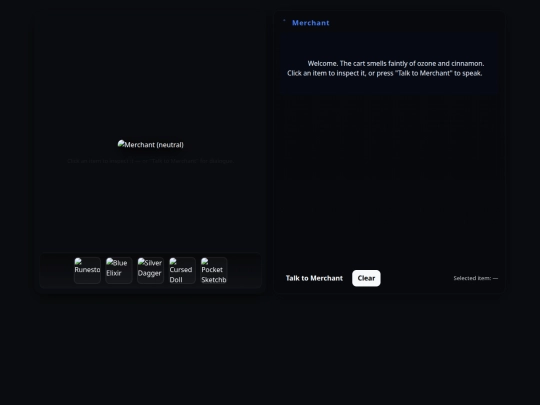Click the welcome dialogue message text

(x=385, y=68)
